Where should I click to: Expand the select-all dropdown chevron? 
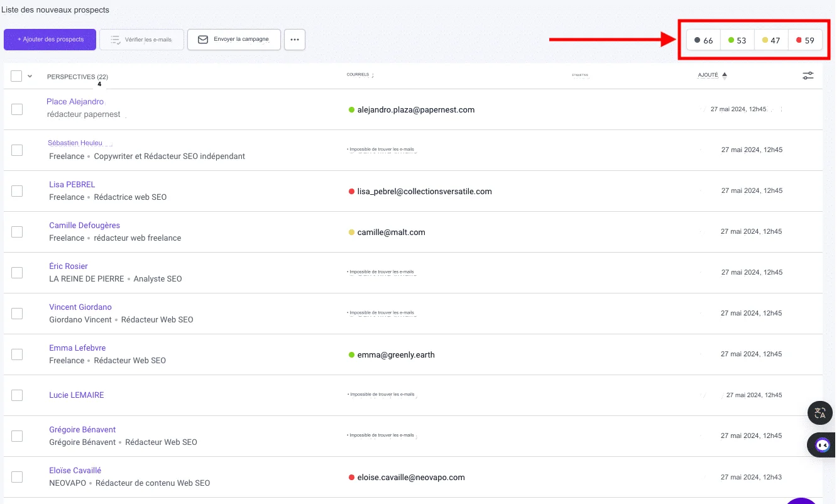pyautogui.click(x=30, y=76)
